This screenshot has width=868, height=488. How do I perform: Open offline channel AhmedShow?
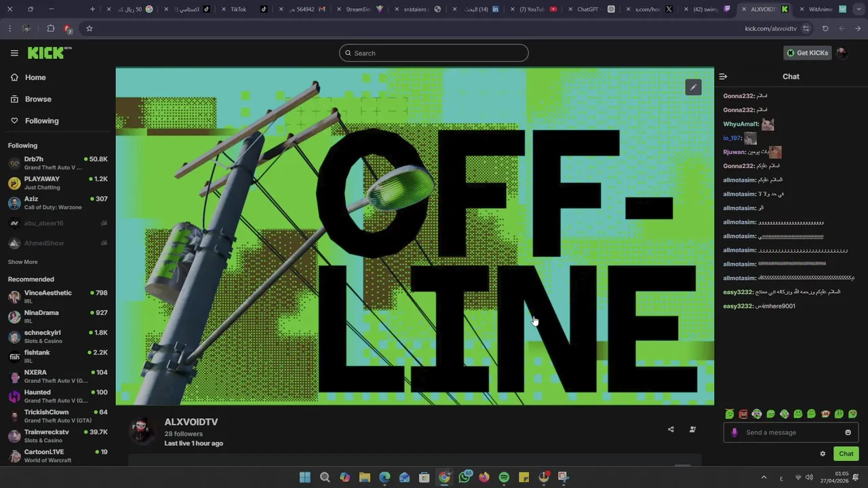coord(58,243)
